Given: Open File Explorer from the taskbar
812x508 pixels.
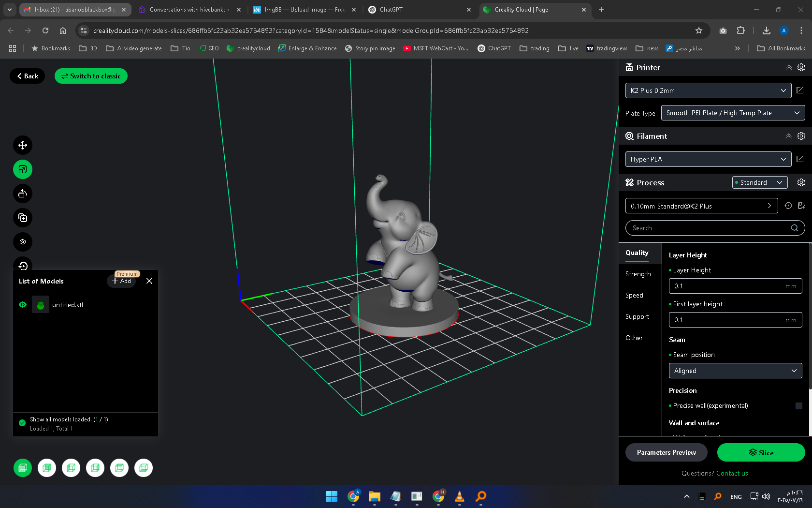Looking at the screenshot, I should pyautogui.click(x=375, y=496).
